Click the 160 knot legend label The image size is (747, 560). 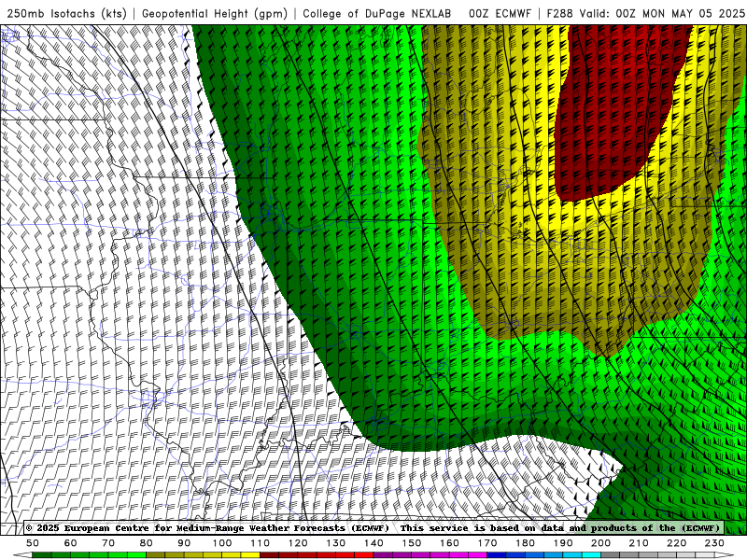pyautogui.click(x=449, y=543)
